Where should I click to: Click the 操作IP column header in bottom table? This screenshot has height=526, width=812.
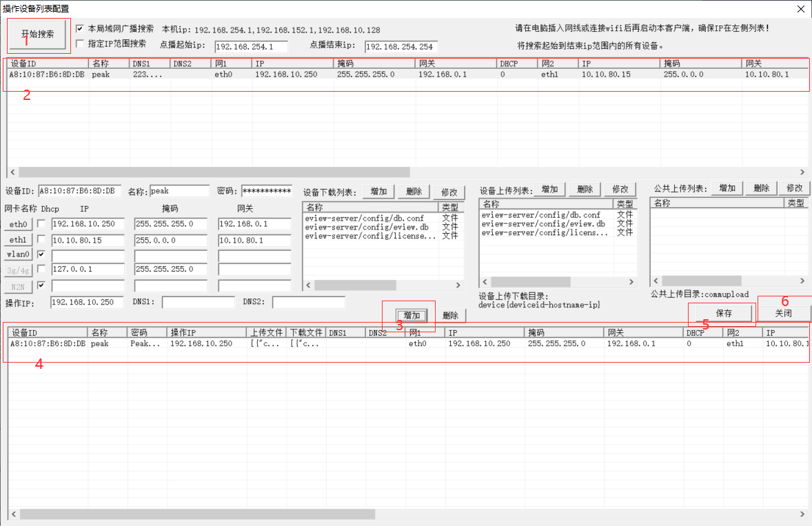(207, 333)
